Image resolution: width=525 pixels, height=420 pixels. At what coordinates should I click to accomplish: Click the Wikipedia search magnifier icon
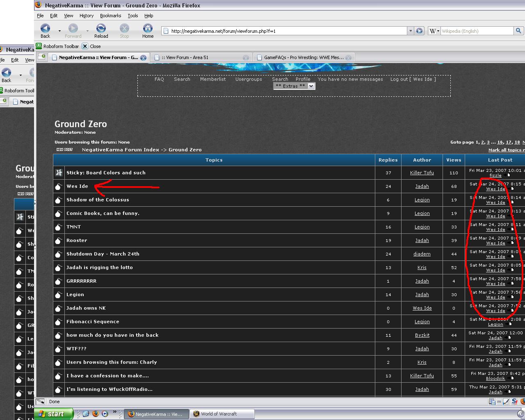click(518, 31)
